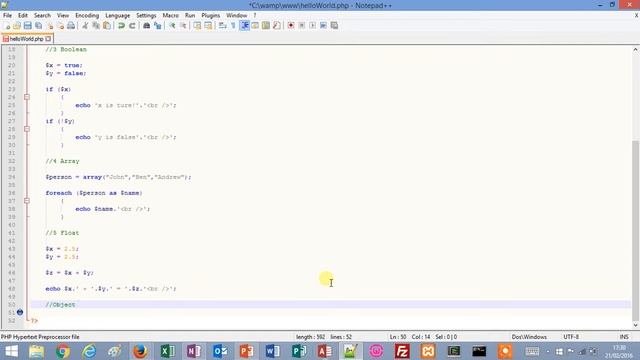640x360 pixels.
Task: Click the vertical scrollbar up arrow
Action: point(635,50)
